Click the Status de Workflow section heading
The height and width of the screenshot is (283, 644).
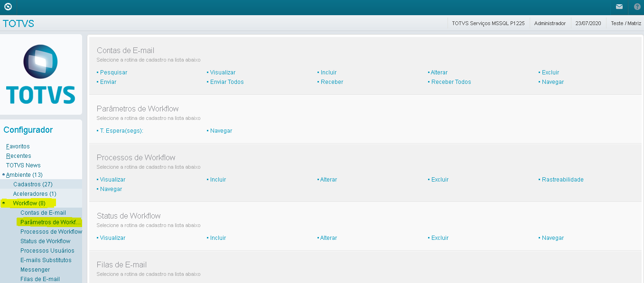point(129,216)
